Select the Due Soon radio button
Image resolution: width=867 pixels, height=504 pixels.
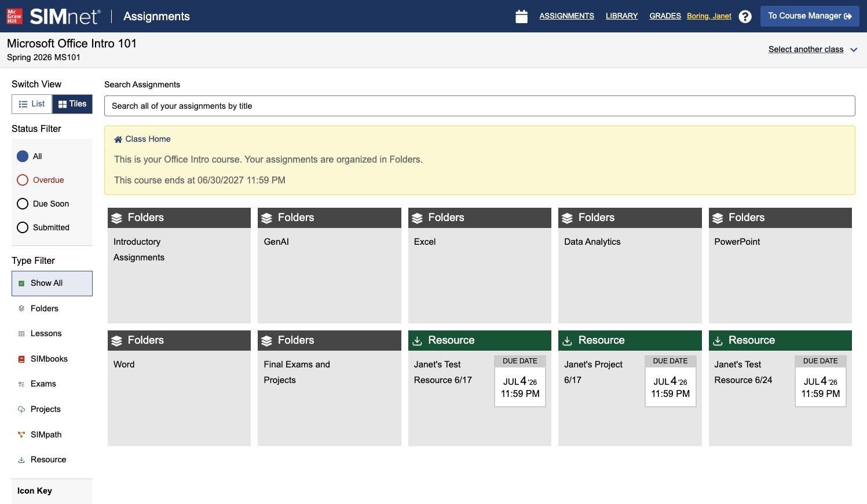(23, 204)
